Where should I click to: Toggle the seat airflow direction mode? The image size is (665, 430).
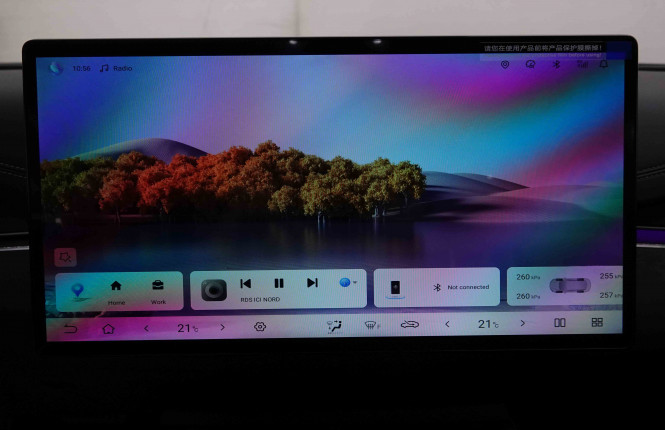click(335, 326)
